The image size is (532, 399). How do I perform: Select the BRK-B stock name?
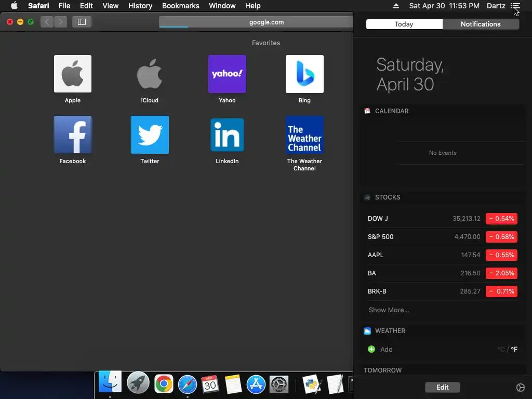377,291
